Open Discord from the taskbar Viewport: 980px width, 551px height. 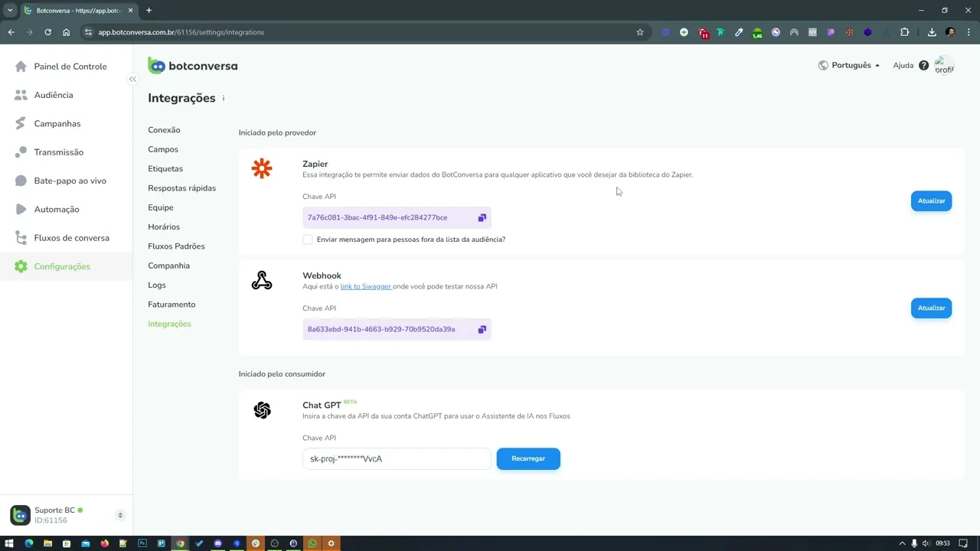(x=217, y=543)
